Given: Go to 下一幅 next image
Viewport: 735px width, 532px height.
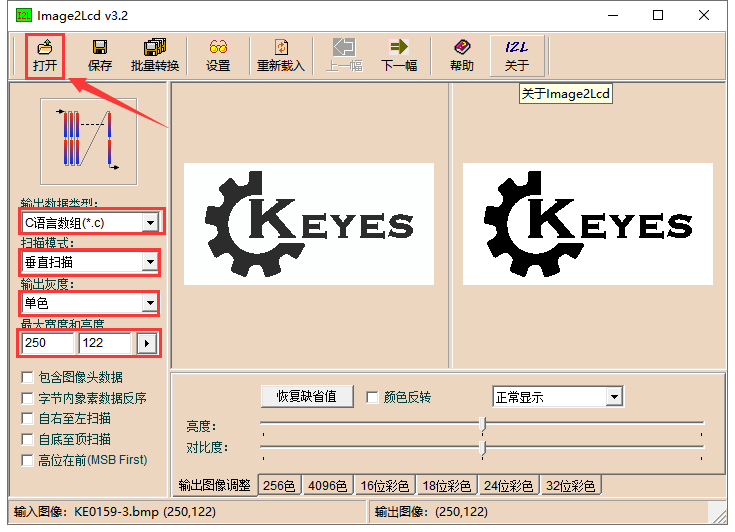Looking at the screenshot, I should (399, 56).
